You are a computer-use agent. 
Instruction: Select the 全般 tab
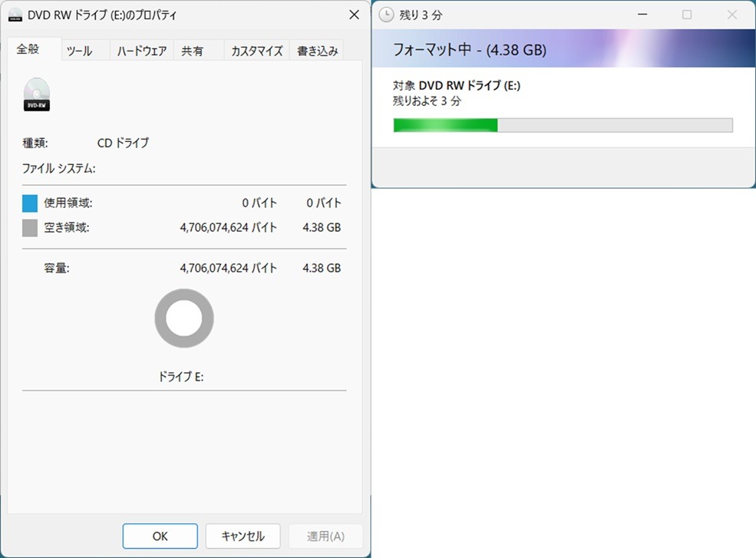pos(35,48)
